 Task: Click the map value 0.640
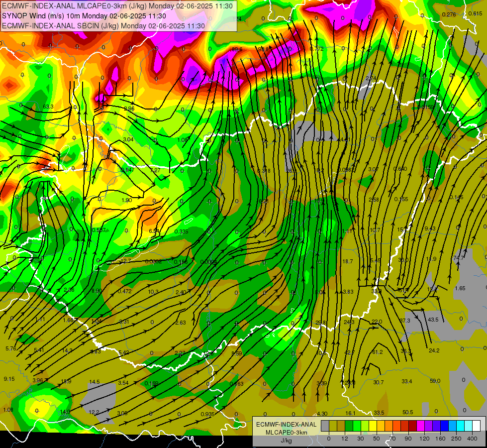(x=400, y=169)
